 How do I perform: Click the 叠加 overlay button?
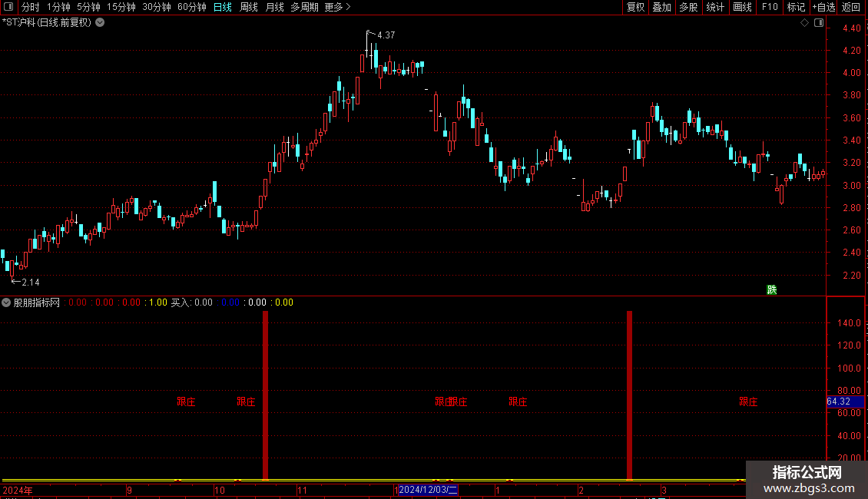tap(661, 7)
